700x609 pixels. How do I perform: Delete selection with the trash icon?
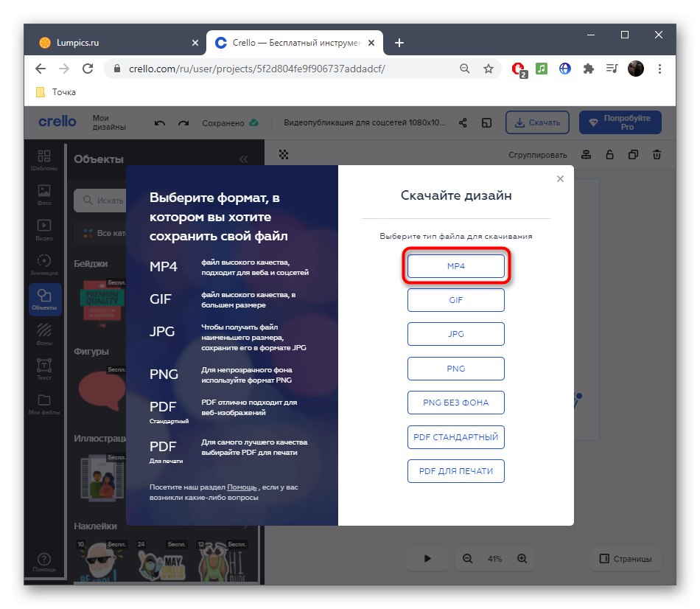pos(657,155)
